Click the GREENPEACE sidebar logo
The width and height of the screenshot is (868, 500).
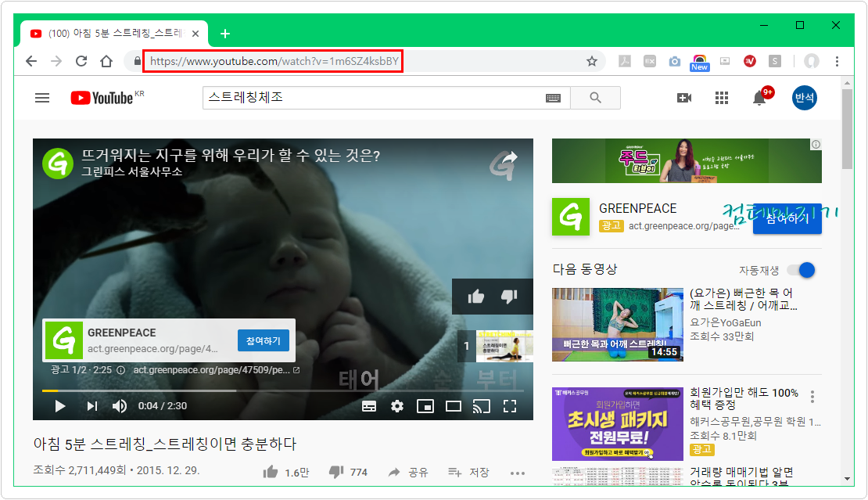(571, 217)
